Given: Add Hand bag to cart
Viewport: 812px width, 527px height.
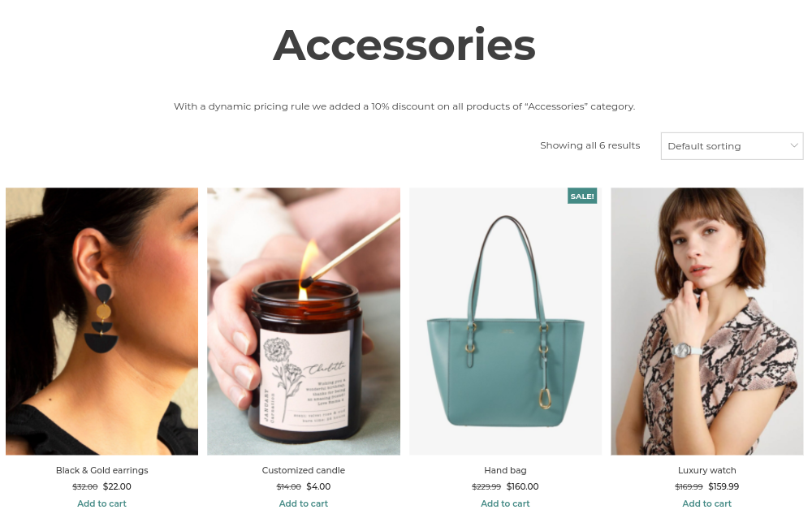Looking at the screenshot, I should (x=505, y=503).
